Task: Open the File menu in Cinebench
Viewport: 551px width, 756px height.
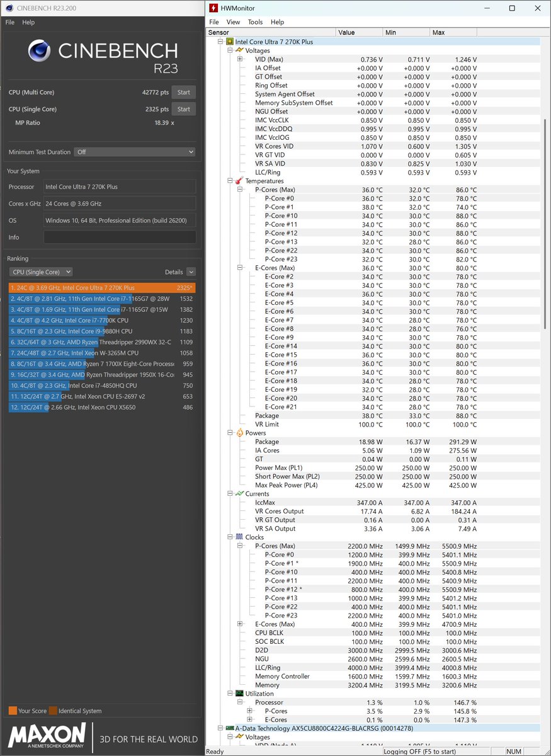Action: click(9, 22)
